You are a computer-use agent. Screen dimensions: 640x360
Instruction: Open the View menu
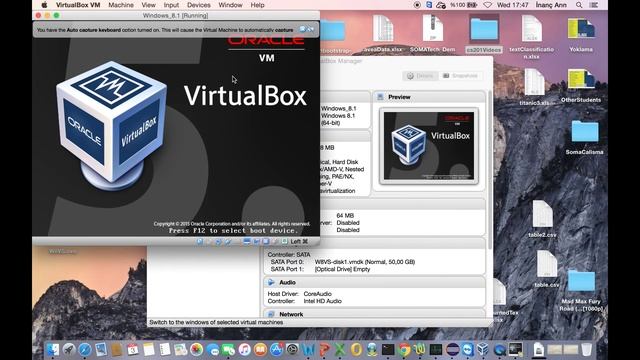click(x=149, y=5)
